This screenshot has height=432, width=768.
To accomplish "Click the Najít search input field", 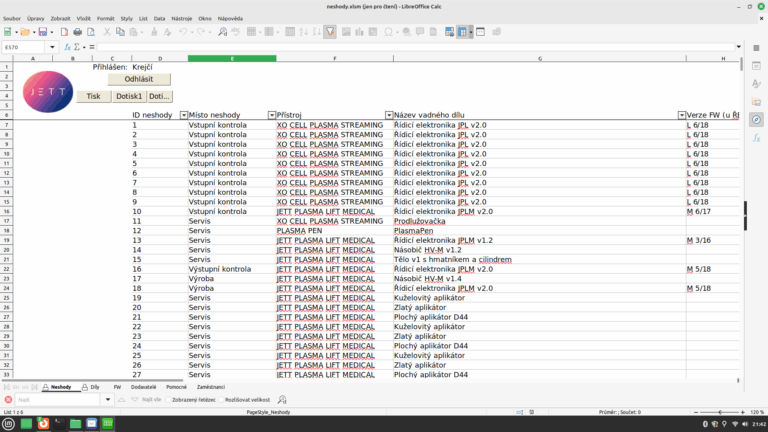I will (x=59, y=400).
